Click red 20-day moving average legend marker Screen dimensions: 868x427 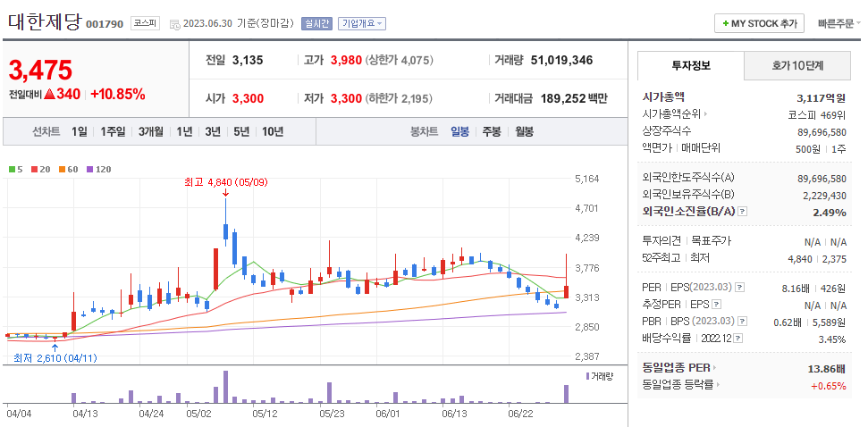(x=34, y=169)
